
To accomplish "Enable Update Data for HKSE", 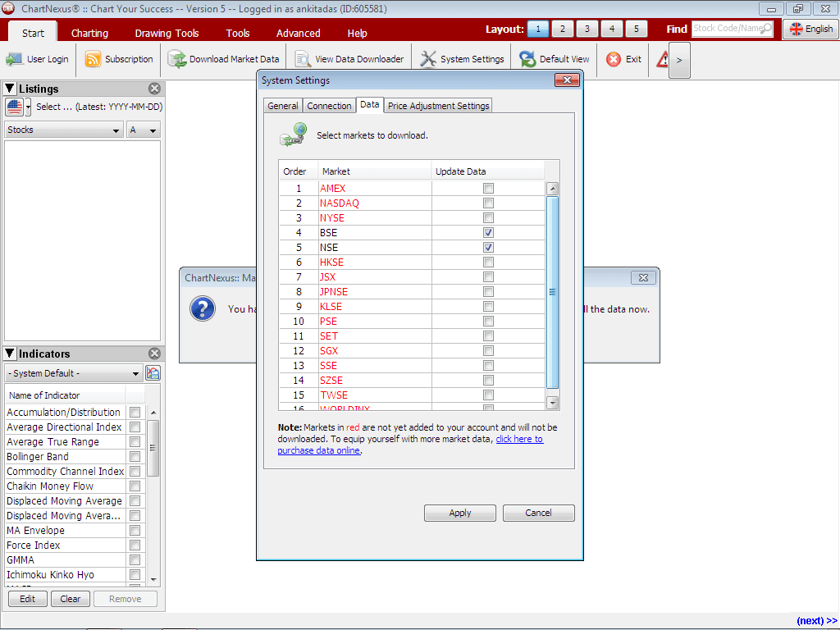I will point(488,262).
